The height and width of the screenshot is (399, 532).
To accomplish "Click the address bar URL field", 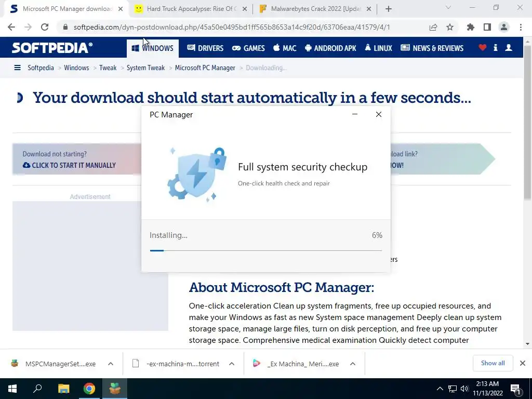I will pos(232,27).
